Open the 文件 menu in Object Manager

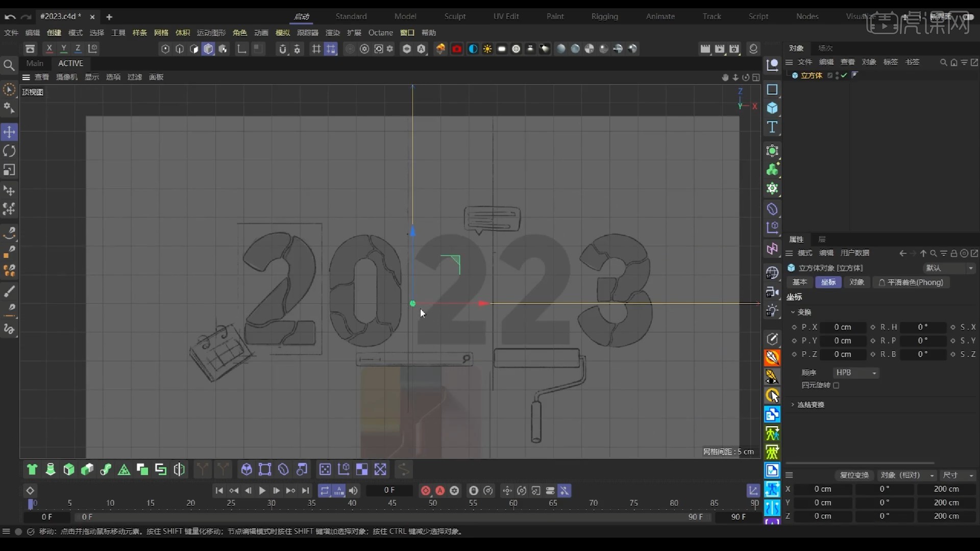(805, 62)
